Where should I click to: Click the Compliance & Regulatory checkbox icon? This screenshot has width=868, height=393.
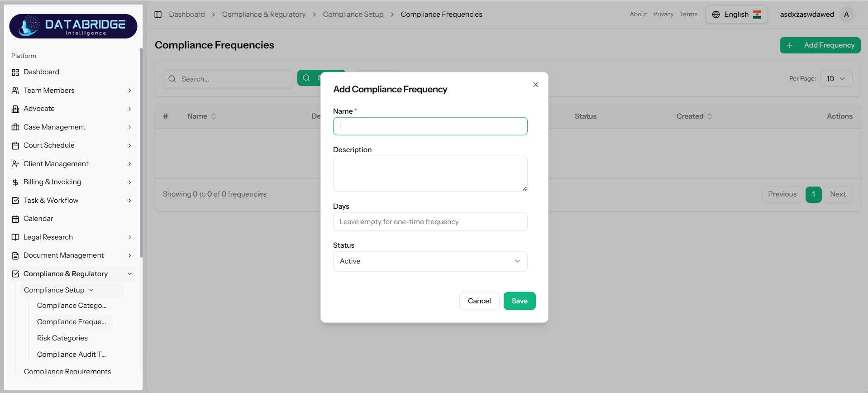[x=15, y=274]
